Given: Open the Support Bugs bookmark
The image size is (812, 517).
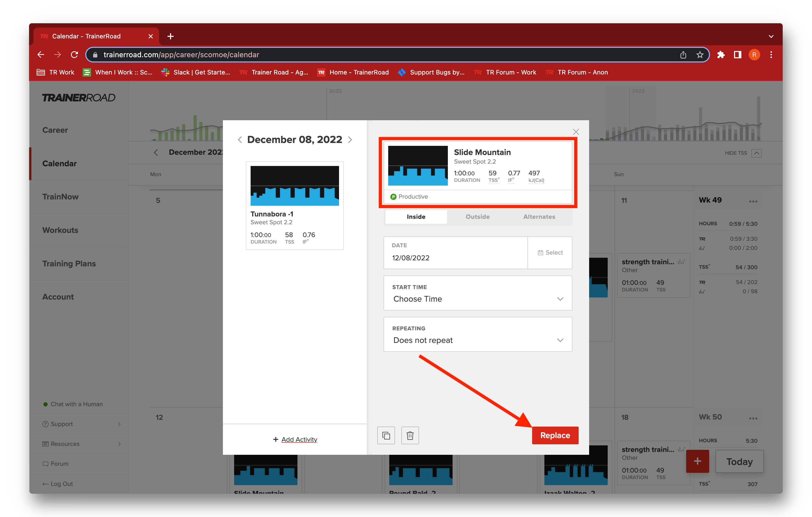Looking at the screenshot, I should (431, 72).
